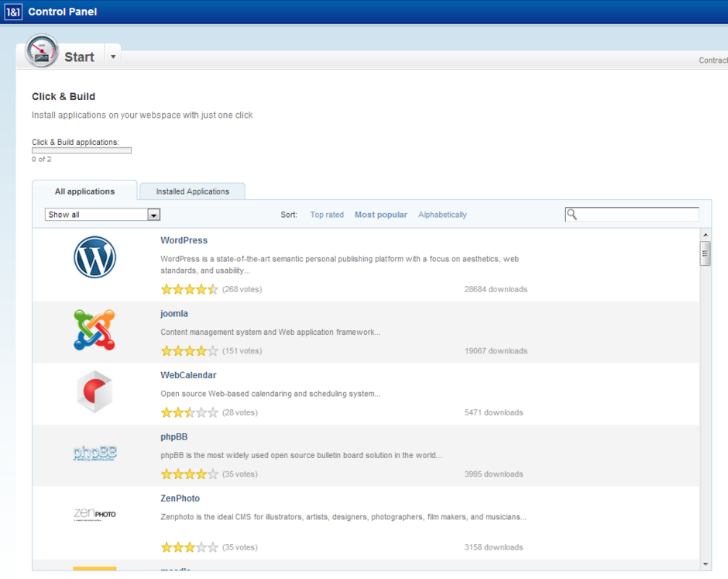
Task: Click the application list scrollbar thumb
Action: (x=706, y=253)
